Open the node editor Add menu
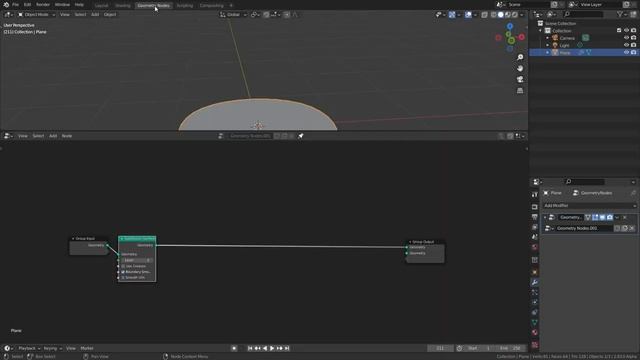 coord(53,136)
